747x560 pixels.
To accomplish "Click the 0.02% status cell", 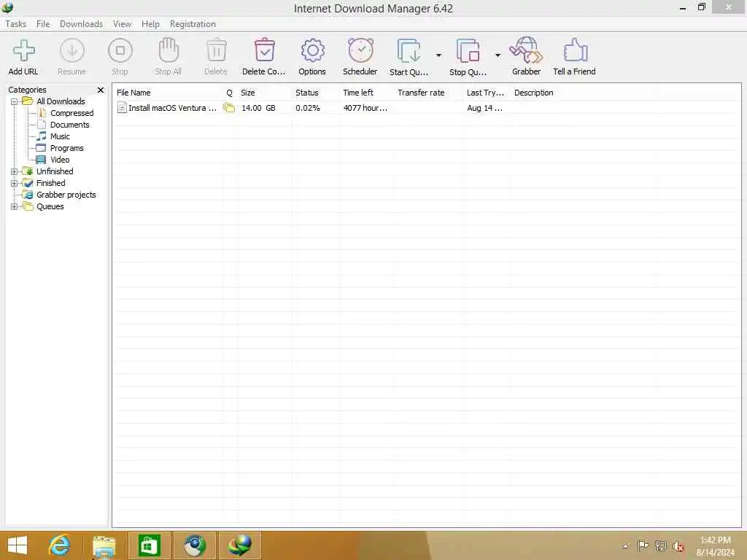I will pyautogui.click(x=308, y=108).
